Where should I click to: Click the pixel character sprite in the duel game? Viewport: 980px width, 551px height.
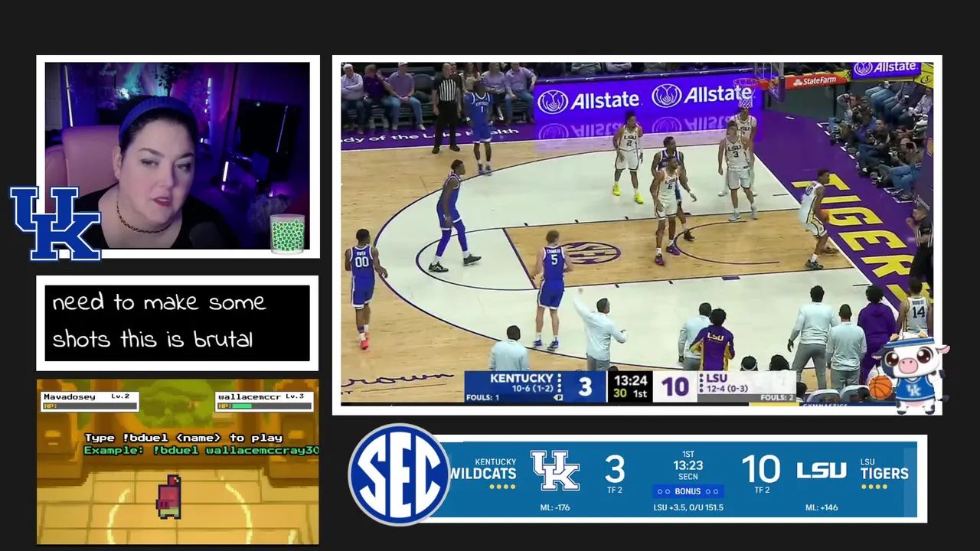(169, 497)
